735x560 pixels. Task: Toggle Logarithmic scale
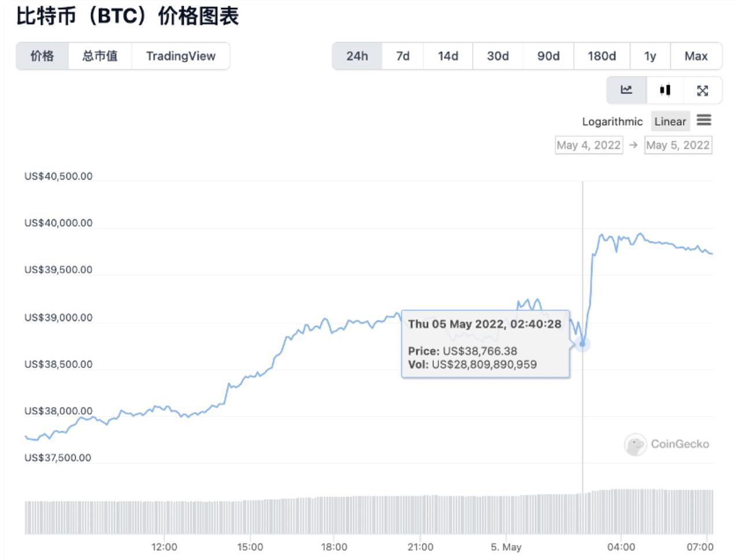click(x=612, y=122)
